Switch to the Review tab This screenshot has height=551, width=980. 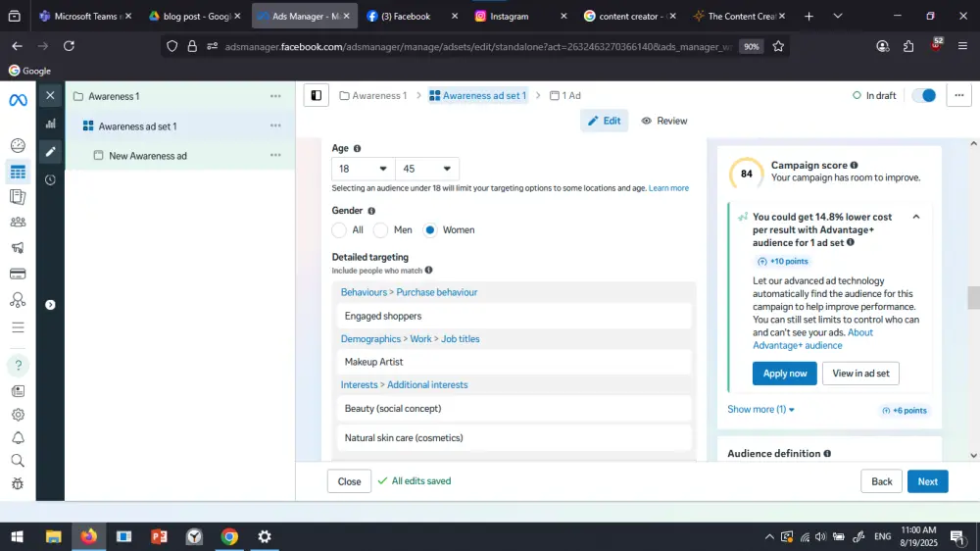[663, 121]
